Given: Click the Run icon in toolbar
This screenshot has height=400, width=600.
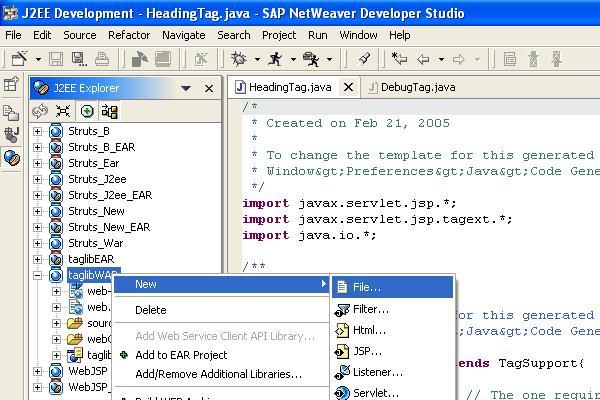Looking at the screenshot, I should pos(275,60).
